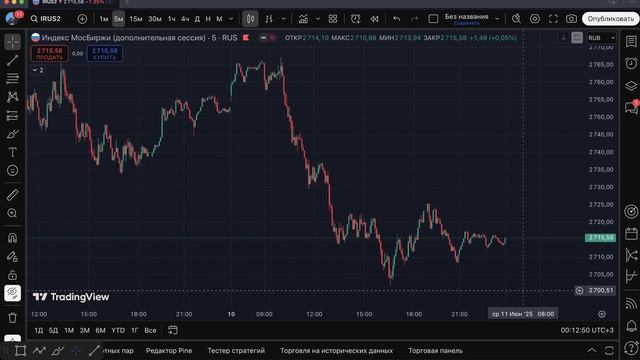Image resolution: width=640 pixels, height=360 pixels.
Task: Select 15м timeframe
Action: tap(136, 19)
